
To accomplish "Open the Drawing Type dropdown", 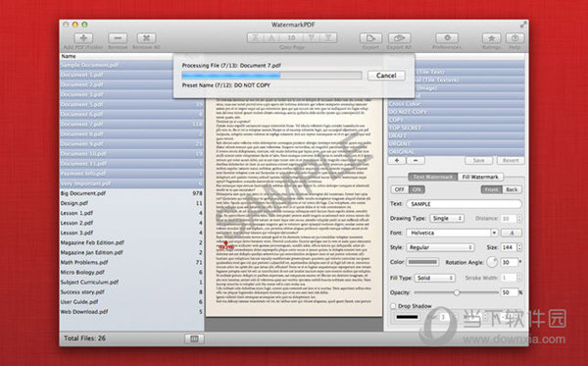I will 447,218.
